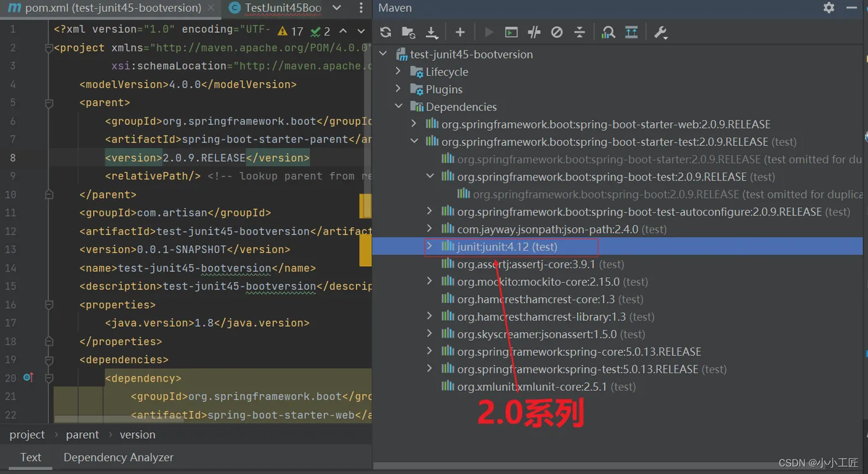Select org.xmlunit:xmlunit-core:2.5.1 row
The image size is (868, 474).
[x=618, y=387]
